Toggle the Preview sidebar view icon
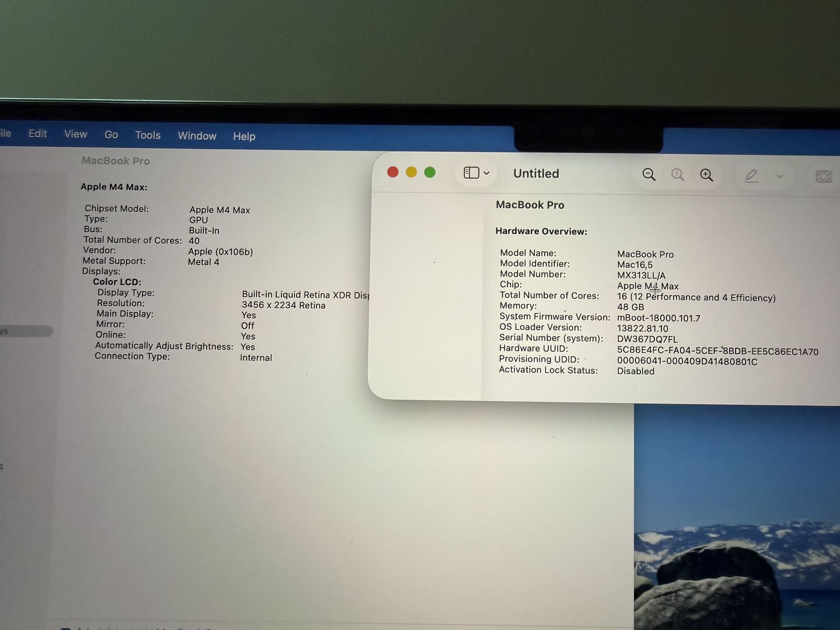Screen dimensions: 840x630 pyautogui.click(x=471, y=173)
